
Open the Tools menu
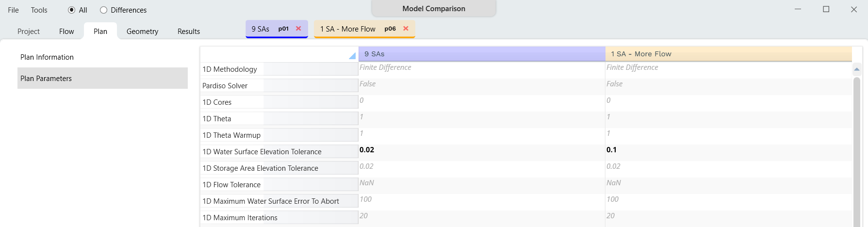click(x=39, y=10)
